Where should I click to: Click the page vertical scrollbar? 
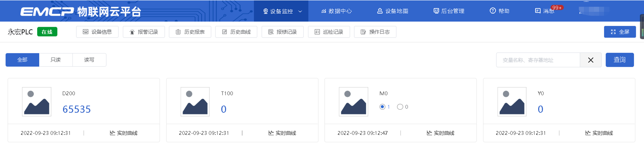[x=642, y=26]
